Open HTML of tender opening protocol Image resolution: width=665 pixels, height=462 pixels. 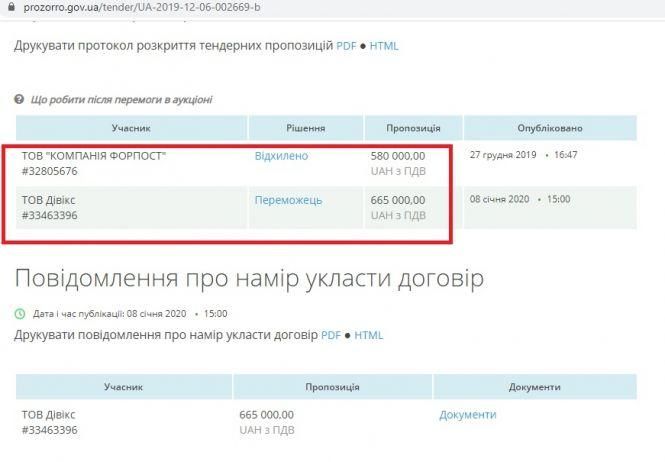click(x=384, y=46)
